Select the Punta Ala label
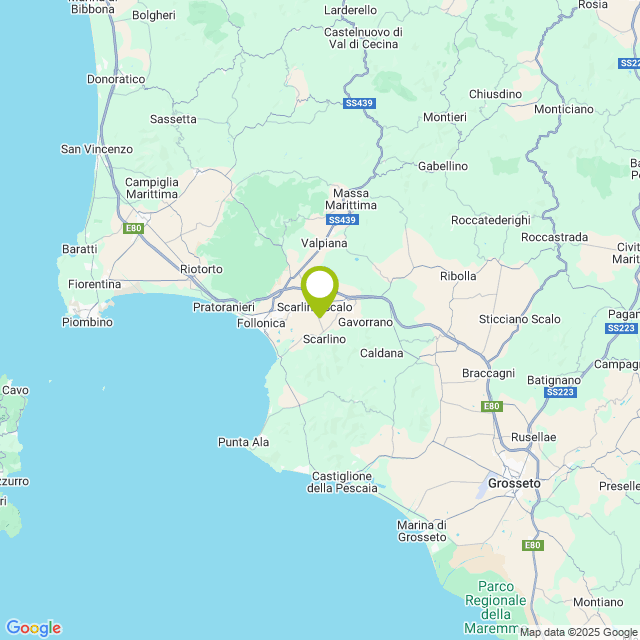Screen dimensions: 640x640 243,442
